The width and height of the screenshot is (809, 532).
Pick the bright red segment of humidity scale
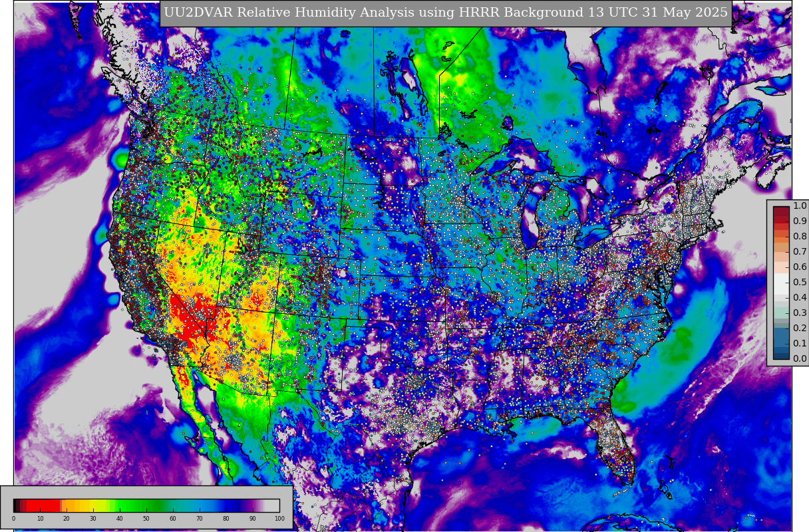[43, 505]
